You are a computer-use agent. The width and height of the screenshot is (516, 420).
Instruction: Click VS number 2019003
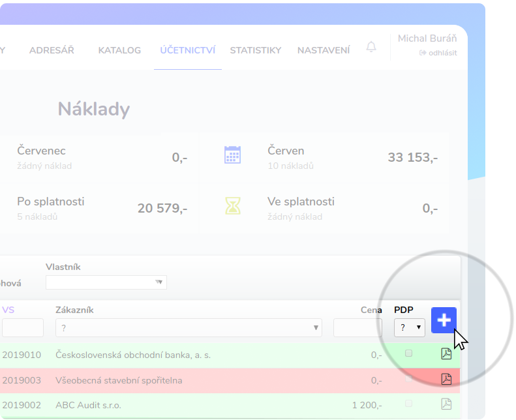click(x=22, y=380)
